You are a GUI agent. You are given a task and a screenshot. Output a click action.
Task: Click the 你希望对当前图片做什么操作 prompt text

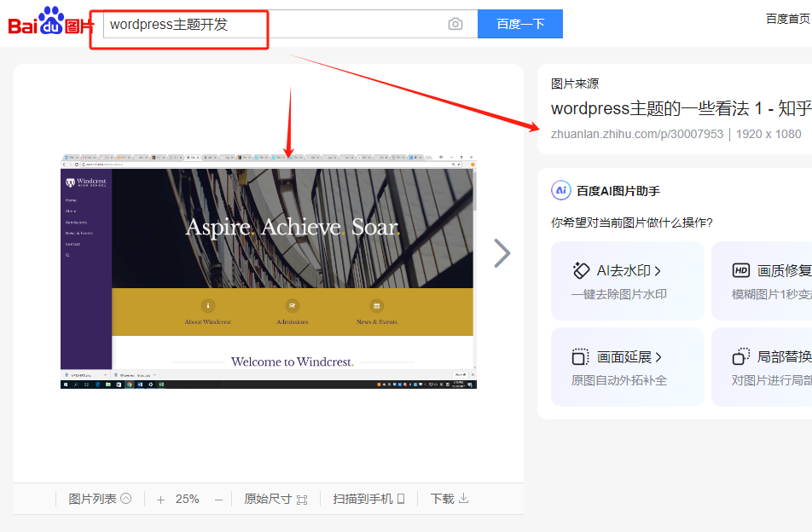[x=632, y=223]
